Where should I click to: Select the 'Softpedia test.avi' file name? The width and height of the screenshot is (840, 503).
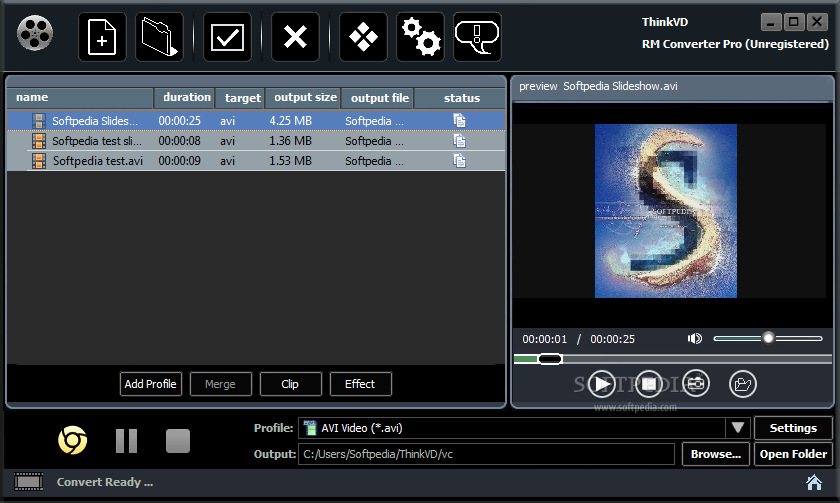click(x=98, y=161)
